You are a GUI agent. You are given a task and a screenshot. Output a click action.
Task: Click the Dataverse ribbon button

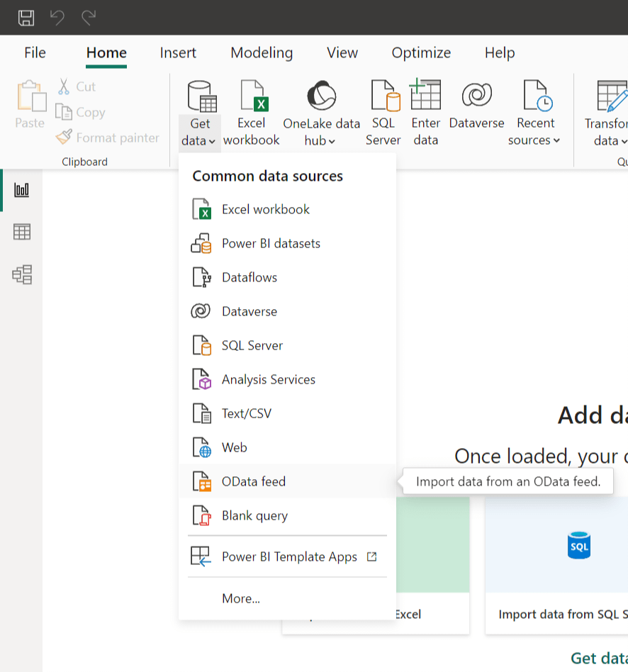pos(477,105)
